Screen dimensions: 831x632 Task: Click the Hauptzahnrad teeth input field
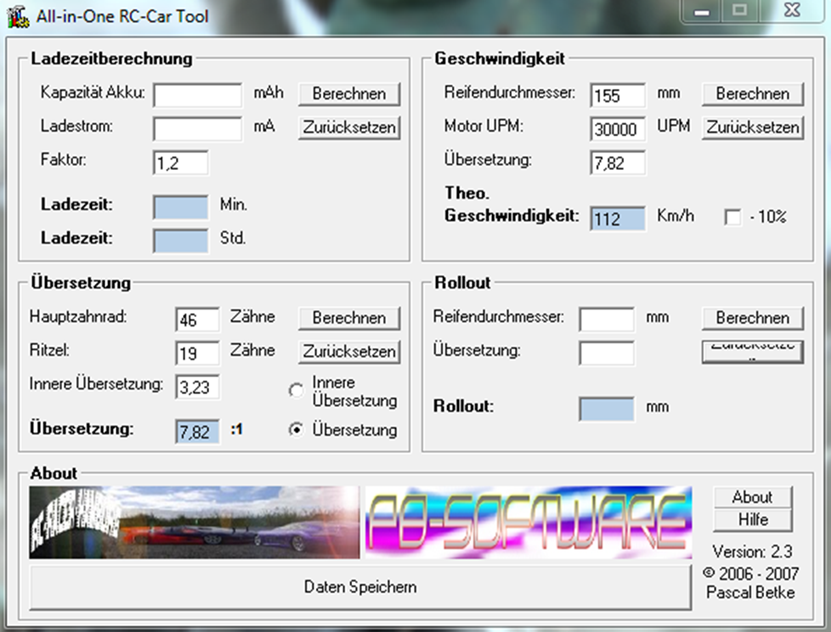click(197, 319)
